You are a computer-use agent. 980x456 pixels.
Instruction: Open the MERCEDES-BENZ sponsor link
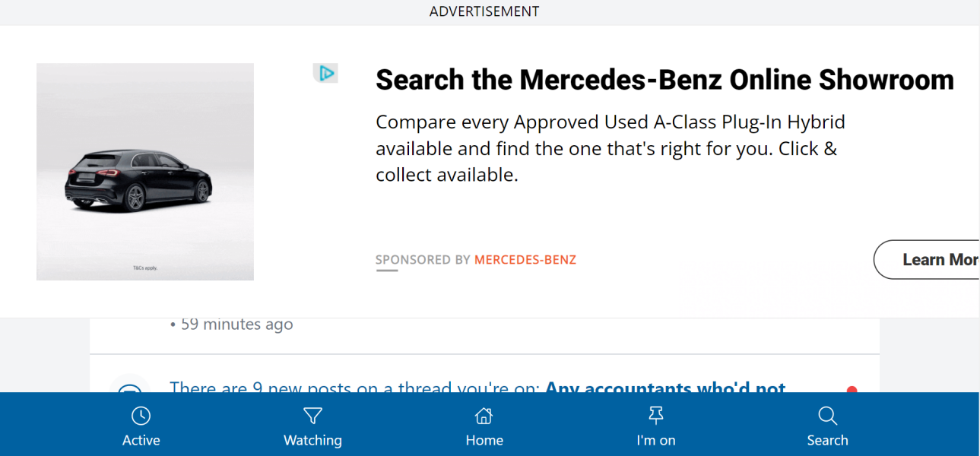click(525, 259)
